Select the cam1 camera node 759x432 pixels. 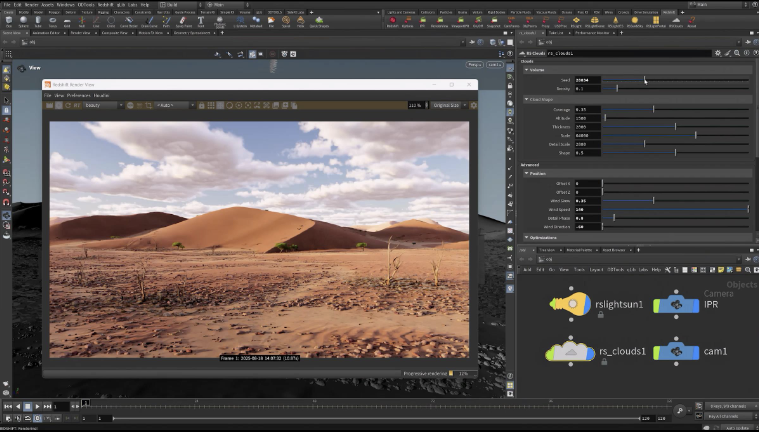pos(676,351)
